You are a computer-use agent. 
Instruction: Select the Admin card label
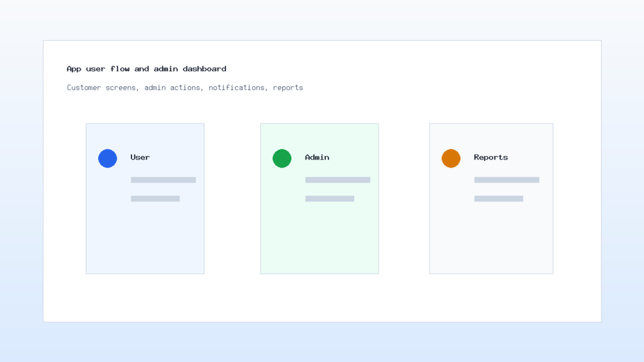pos(317,157)
